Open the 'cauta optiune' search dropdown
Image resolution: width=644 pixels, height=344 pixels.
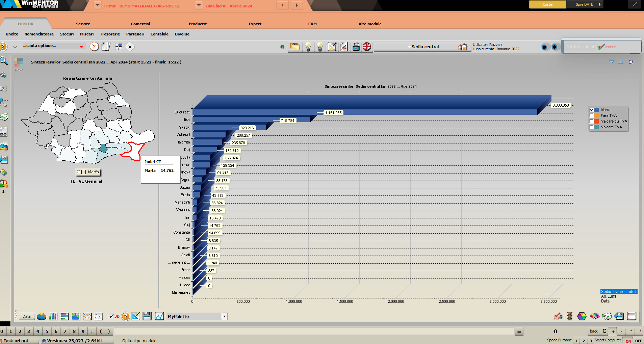81,47
